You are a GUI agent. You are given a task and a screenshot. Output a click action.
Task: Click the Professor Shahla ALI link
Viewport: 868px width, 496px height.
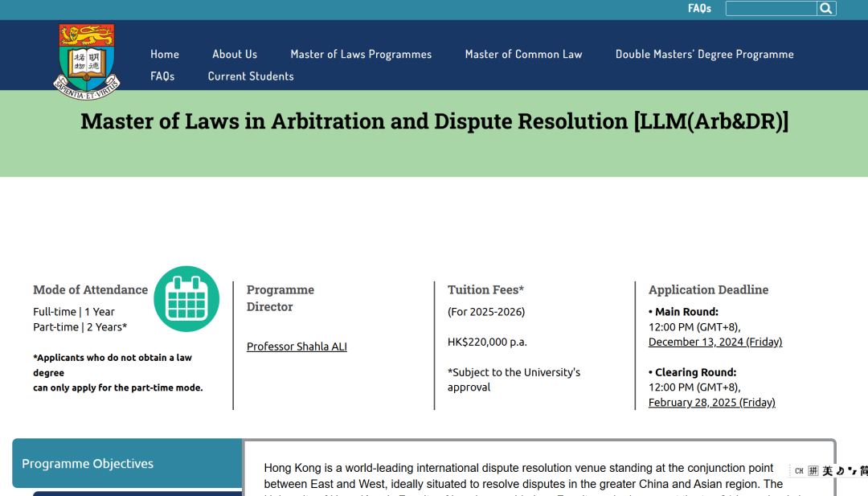(x=297, y=347)
